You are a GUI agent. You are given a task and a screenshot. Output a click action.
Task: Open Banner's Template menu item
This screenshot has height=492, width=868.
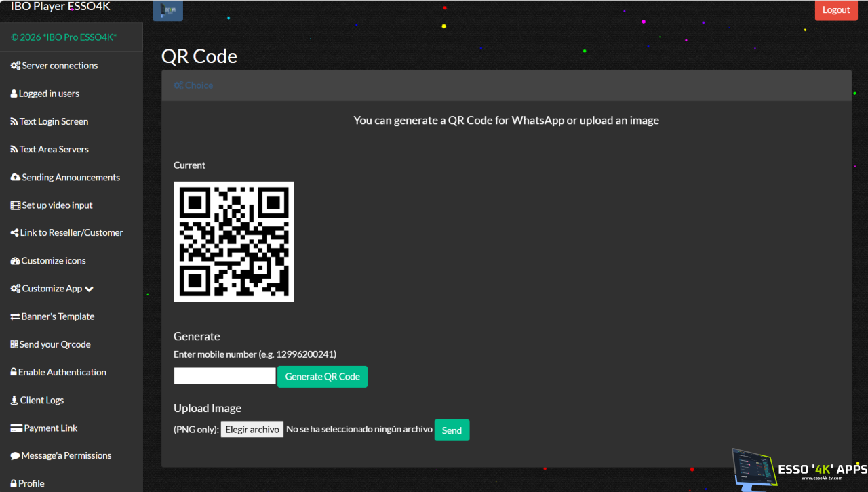point(52,316)
